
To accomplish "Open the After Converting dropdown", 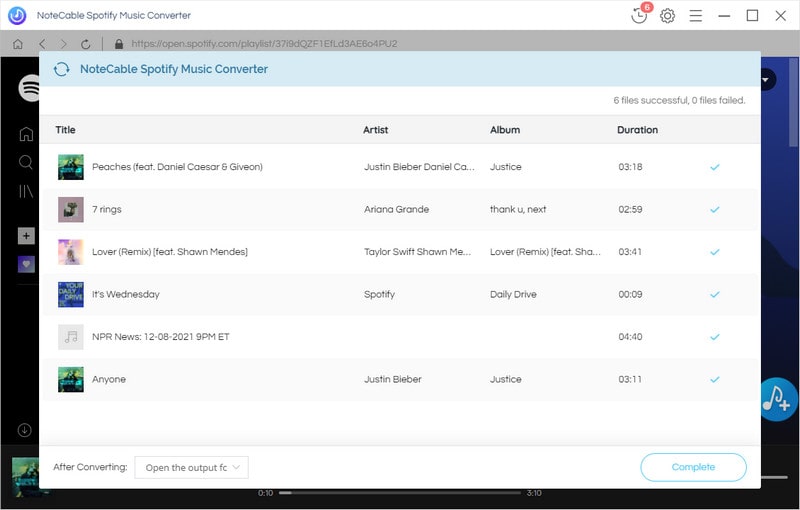I will [191, 468].
